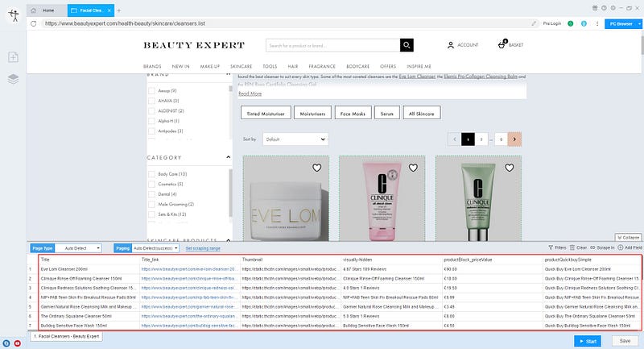The image size is (644, 349).
Task: Open a new tab with plus button
Action: [x=119, y=10]
